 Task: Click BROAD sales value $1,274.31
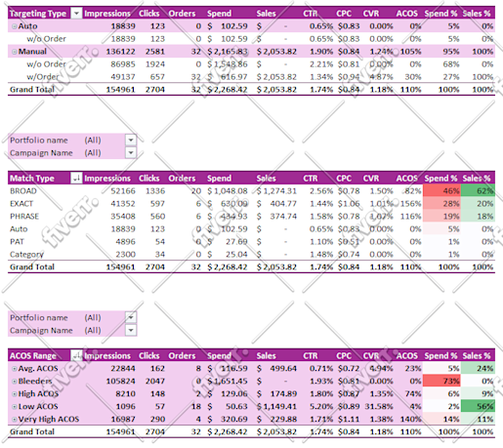[276, 191]
